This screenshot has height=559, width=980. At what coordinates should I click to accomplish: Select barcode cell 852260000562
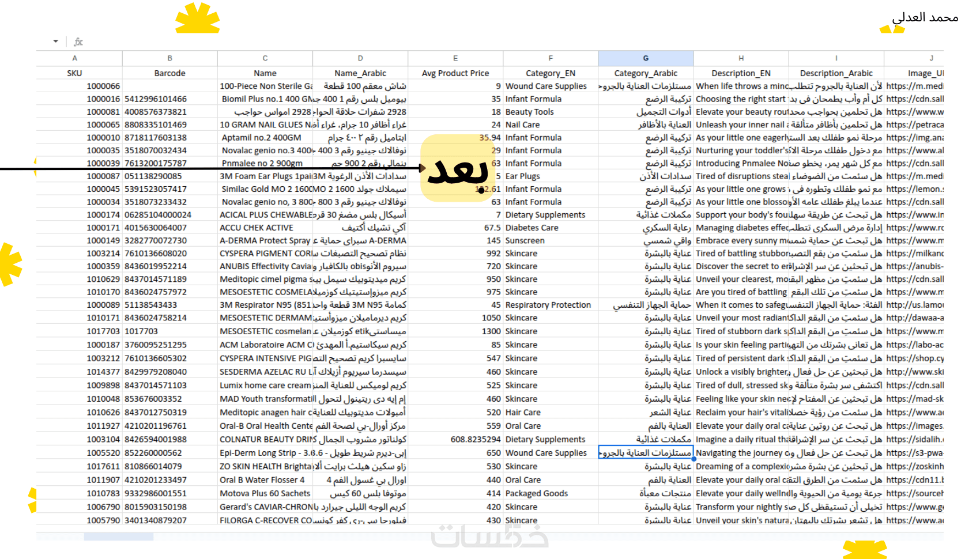170,453
